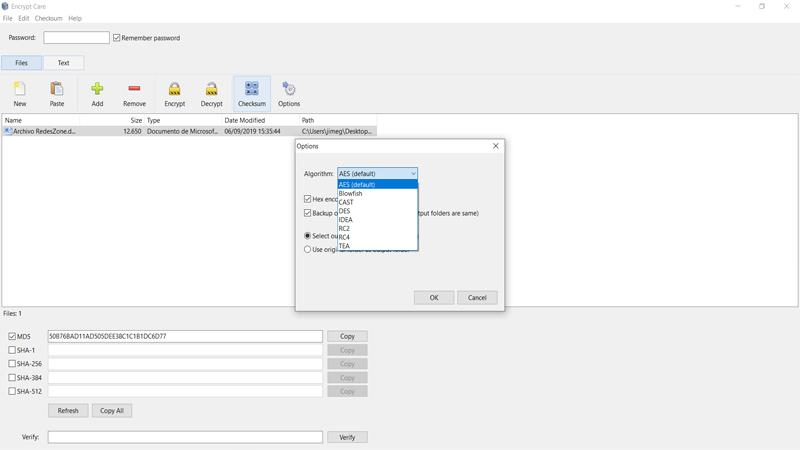Image resolution: width=800 pixels, height=450 pixels.
Task: Click the Encrypt padlock icon
Action: [x=174, y=89]
